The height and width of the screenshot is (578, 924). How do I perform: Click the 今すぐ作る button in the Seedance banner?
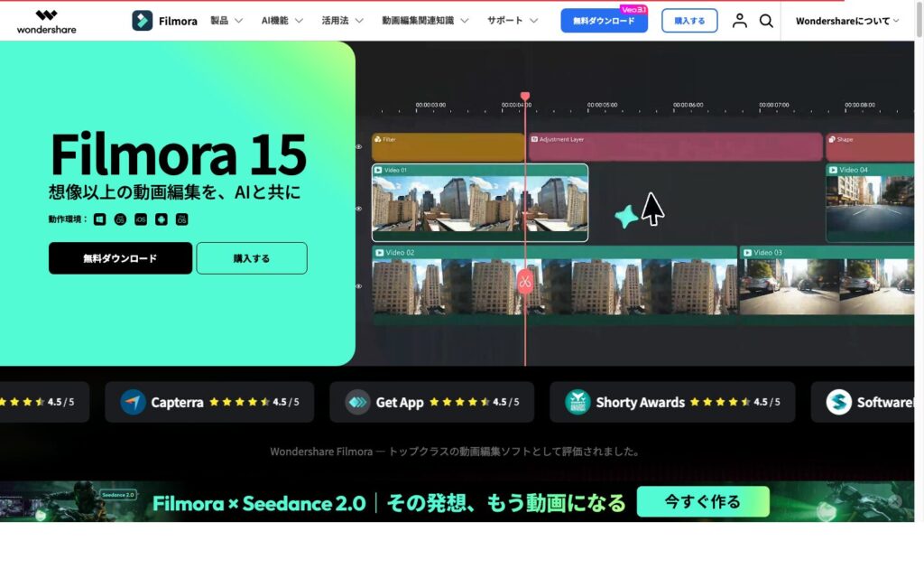703,501
